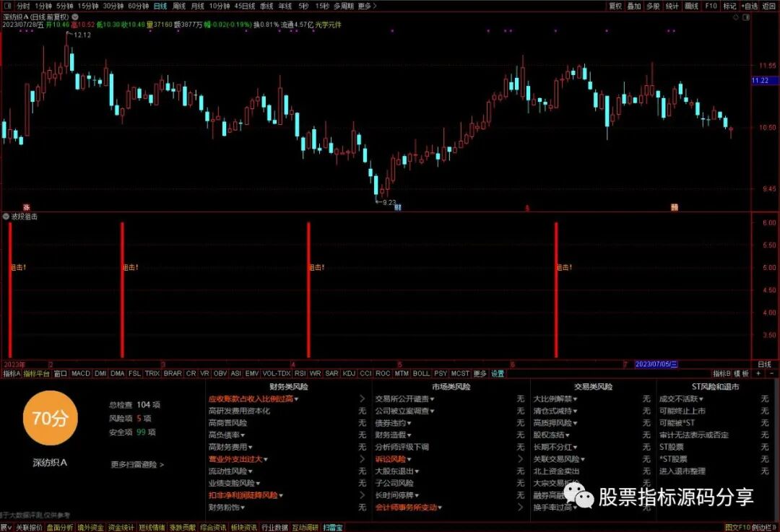Image resolution: width=780 pixels, height=532 pixels.
Task: Expand the 诉讼风险 item
Action: pos(394,459)
